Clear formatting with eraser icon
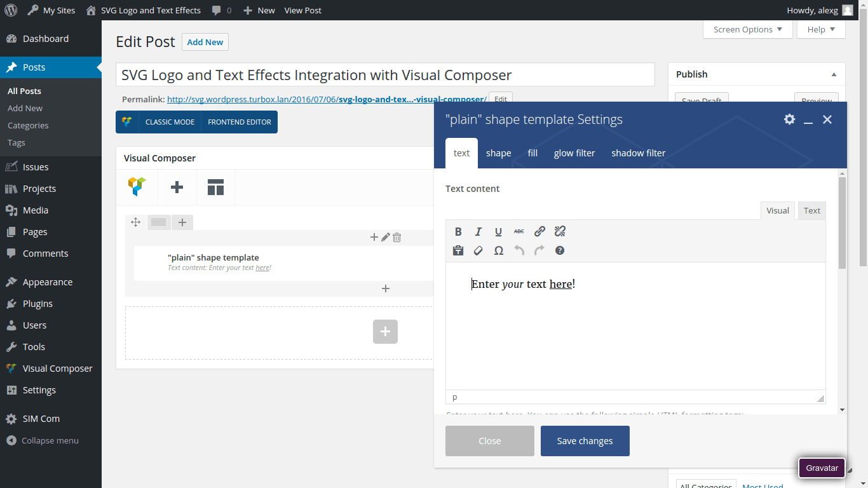The width and height of the screenshot is (868, 488). coord(478,251)
